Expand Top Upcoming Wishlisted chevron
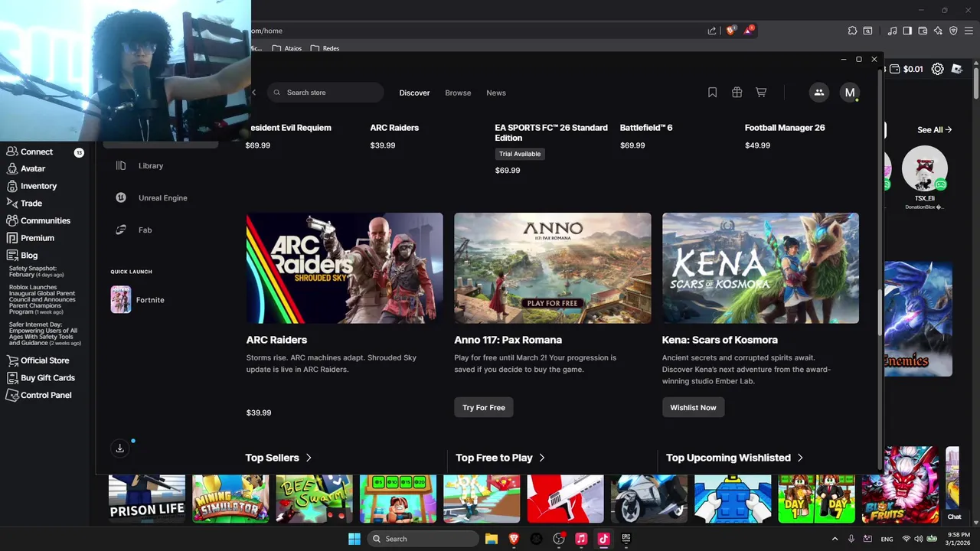 pyautogui.click(x=800, y=458)
